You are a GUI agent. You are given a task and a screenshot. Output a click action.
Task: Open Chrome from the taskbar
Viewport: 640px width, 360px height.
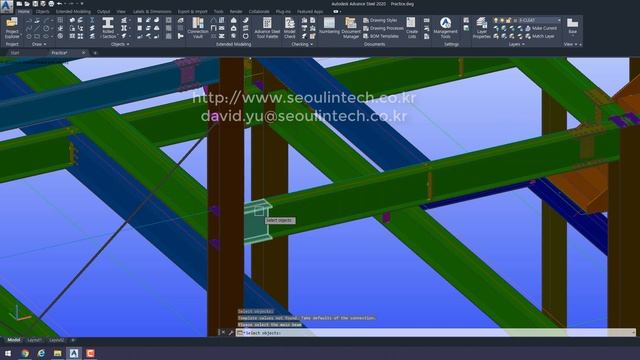pyautogui.click(x=25, y=353)
